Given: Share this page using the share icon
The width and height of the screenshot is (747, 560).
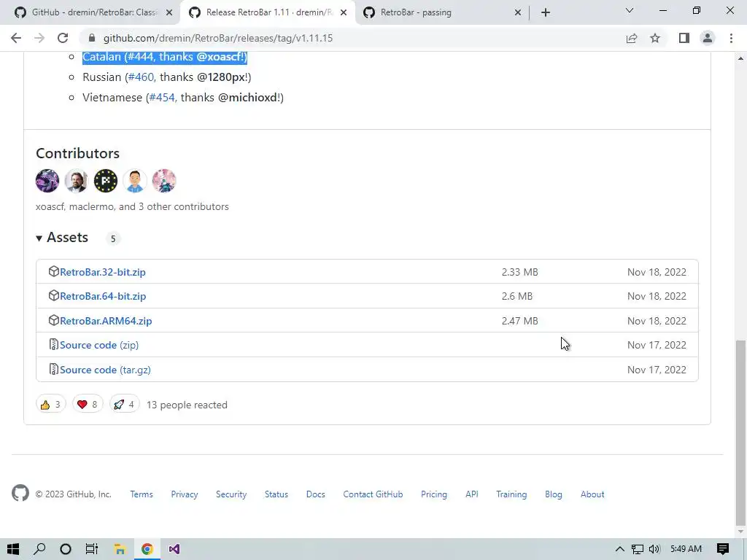Looking at the screenshot, I should [632, 38].
